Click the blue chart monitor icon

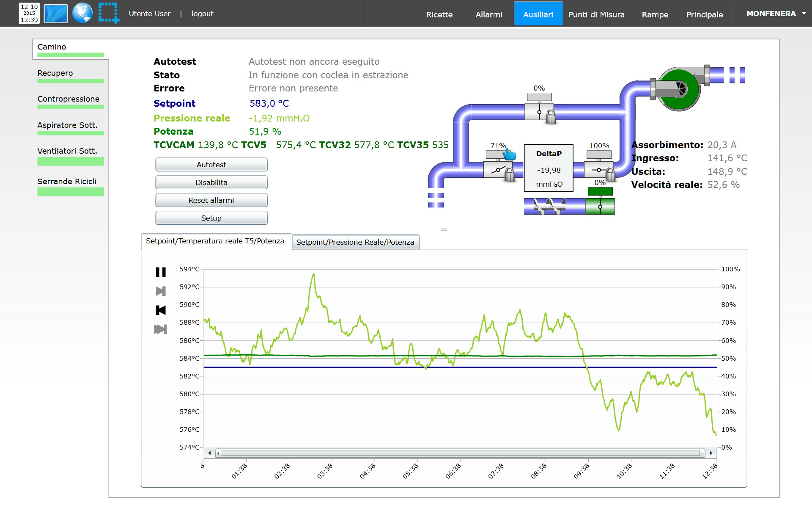(x=56, y=14)
